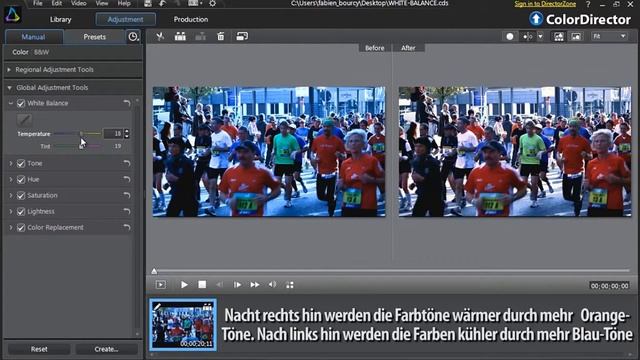Image resolution: width=640 pixels, height=360 pixels.
Task: Open the Presets tab
Action: 95,37
